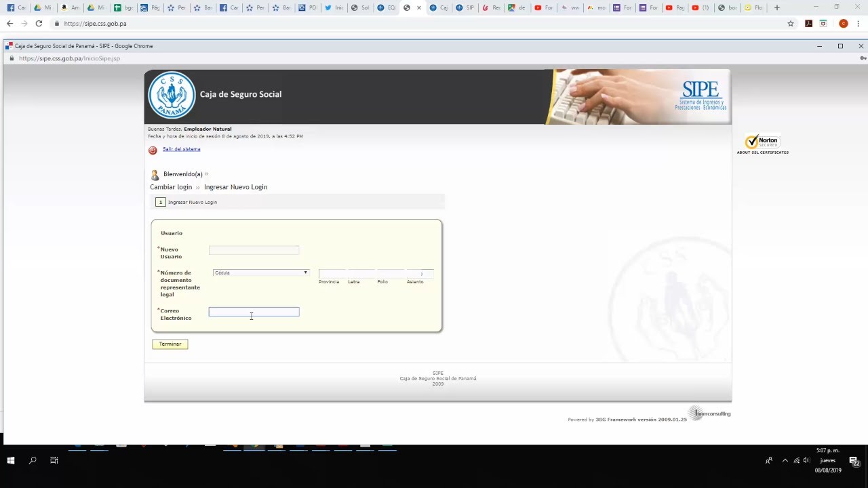Click the ABOUT SSL CERTIFICATES text
868x488 pixels.
coord(763,152)
